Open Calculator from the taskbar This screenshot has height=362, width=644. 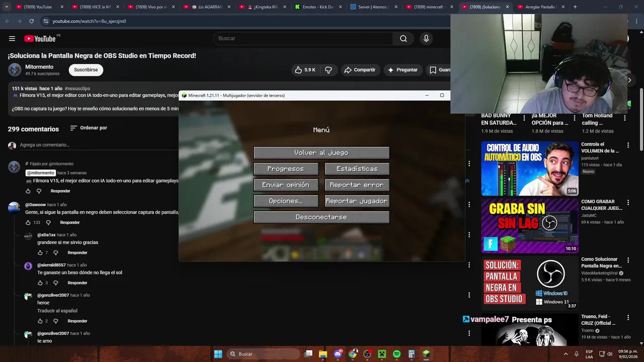pos(412,354)
